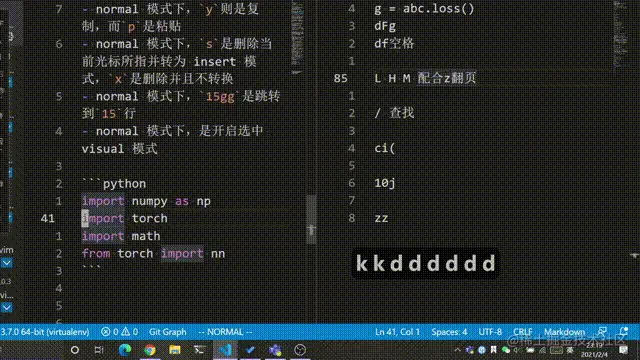
Task: Open Windows action center icon
Action: point(623,350)
